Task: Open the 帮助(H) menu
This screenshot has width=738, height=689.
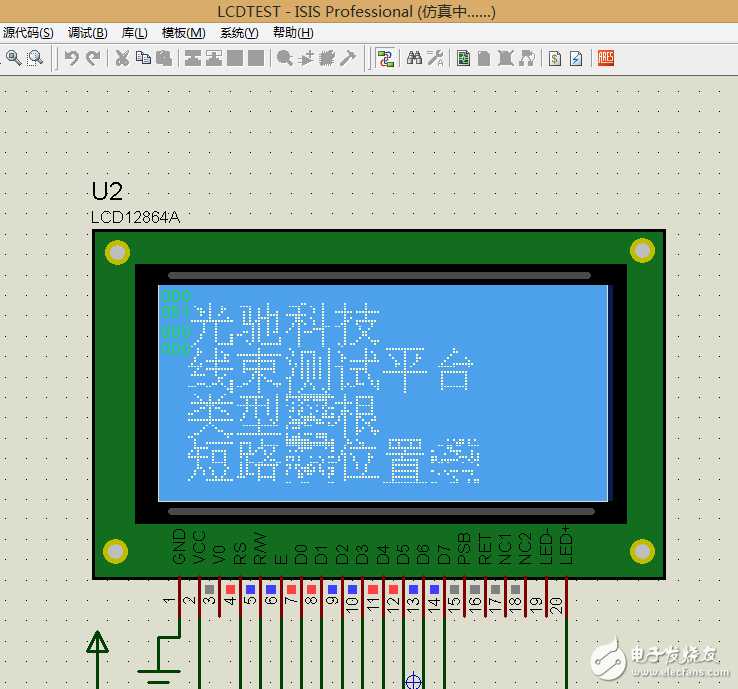Action: coord(293,33)
